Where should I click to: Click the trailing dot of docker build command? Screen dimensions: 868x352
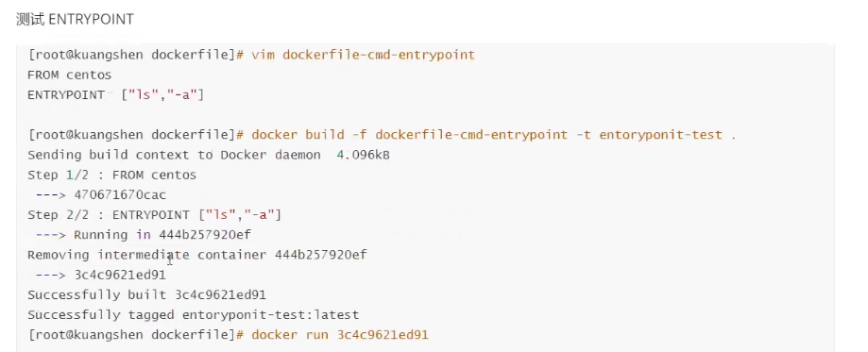tap(734, 137)
